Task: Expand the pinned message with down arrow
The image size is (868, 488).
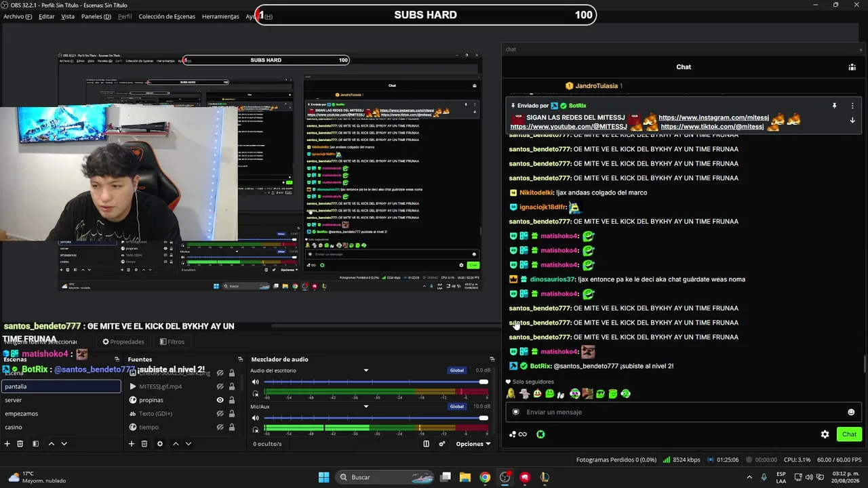Action: [852, 120]
